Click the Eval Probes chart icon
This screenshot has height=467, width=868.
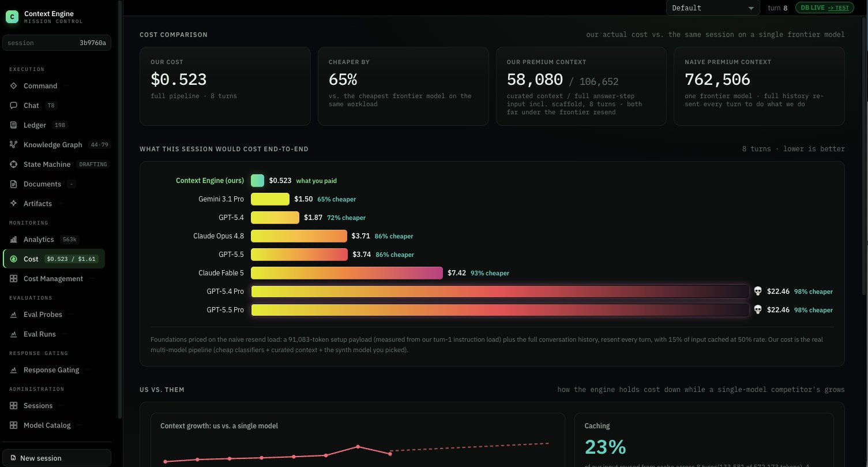point(14,315)
